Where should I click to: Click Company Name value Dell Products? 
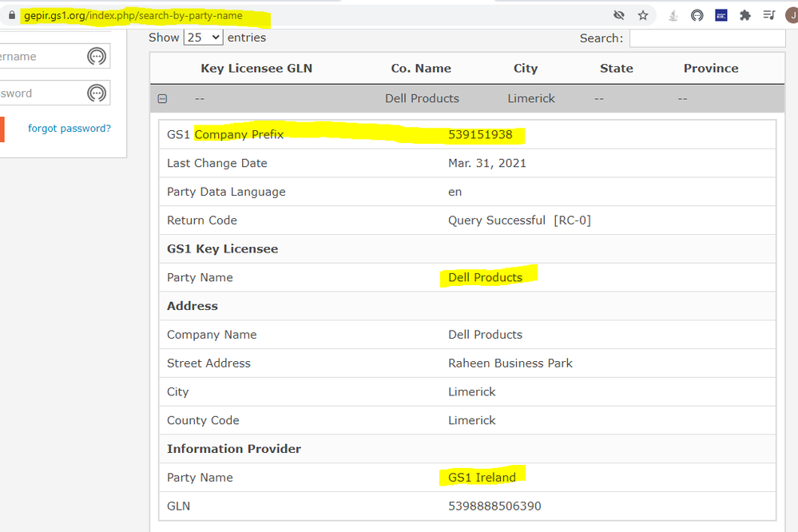(485, 335)
